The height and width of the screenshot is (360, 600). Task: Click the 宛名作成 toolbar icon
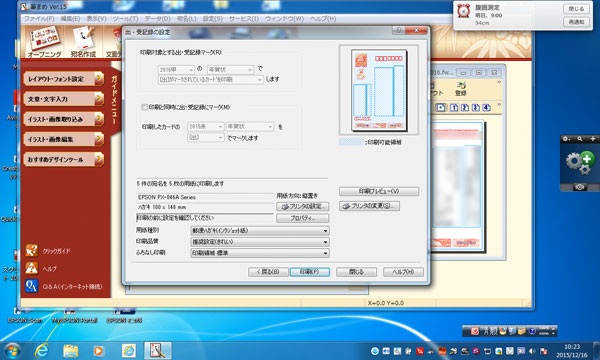click(83, 42)
